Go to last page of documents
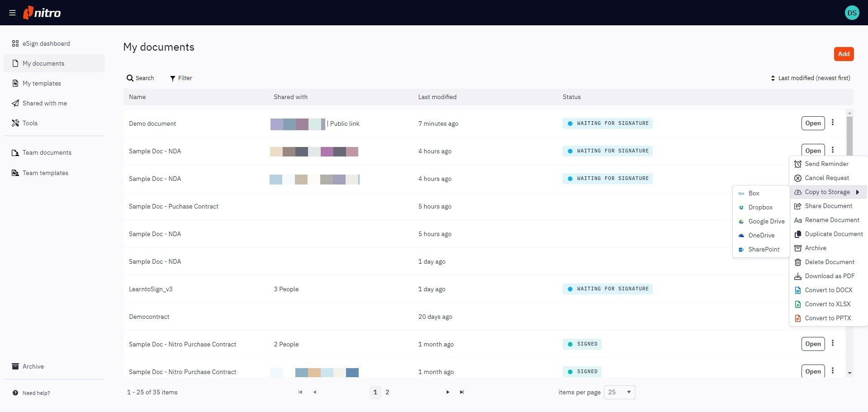 click(x=461, y=392)
